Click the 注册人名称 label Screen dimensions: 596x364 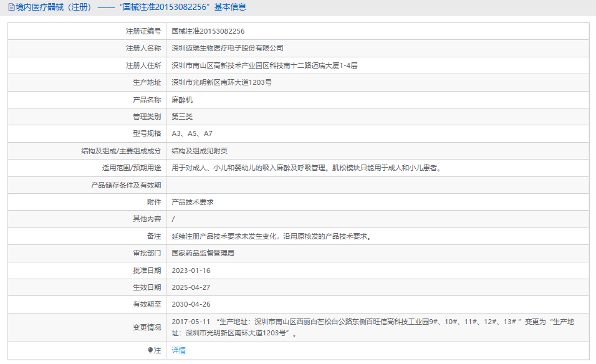point(143,48)
